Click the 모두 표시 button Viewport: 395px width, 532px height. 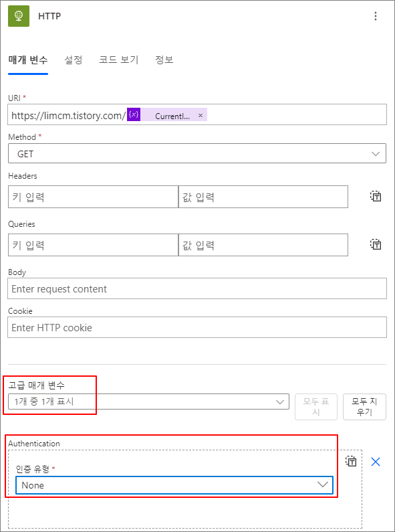[x=316, y=407]
